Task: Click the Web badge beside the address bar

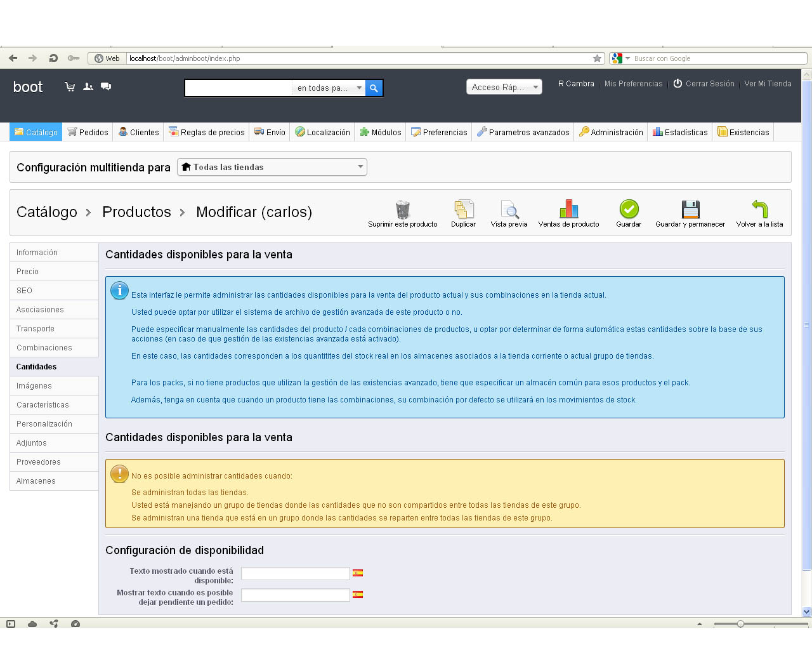Action: tap(107, 58)
